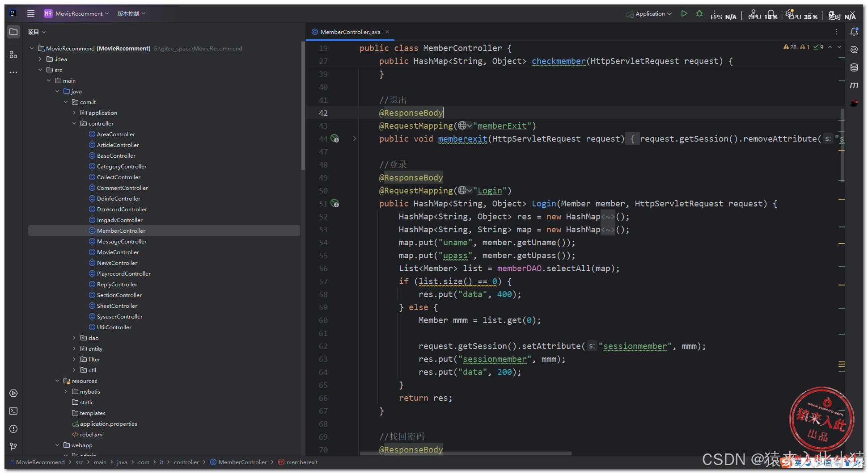This screenshot has height=474, width=868.
Task: Select the templates folder
Action: pyautogui.click(x=93, y=413)
